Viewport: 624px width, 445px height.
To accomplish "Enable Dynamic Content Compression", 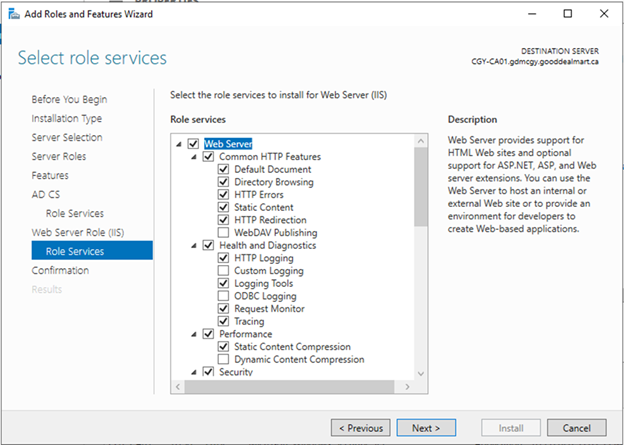I will click(224, 359).
